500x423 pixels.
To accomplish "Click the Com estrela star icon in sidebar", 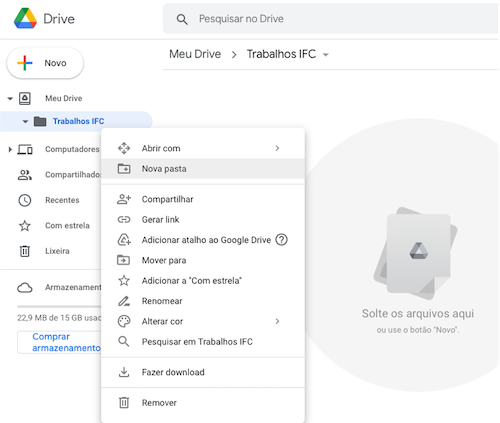I will (x=25, y=226).
